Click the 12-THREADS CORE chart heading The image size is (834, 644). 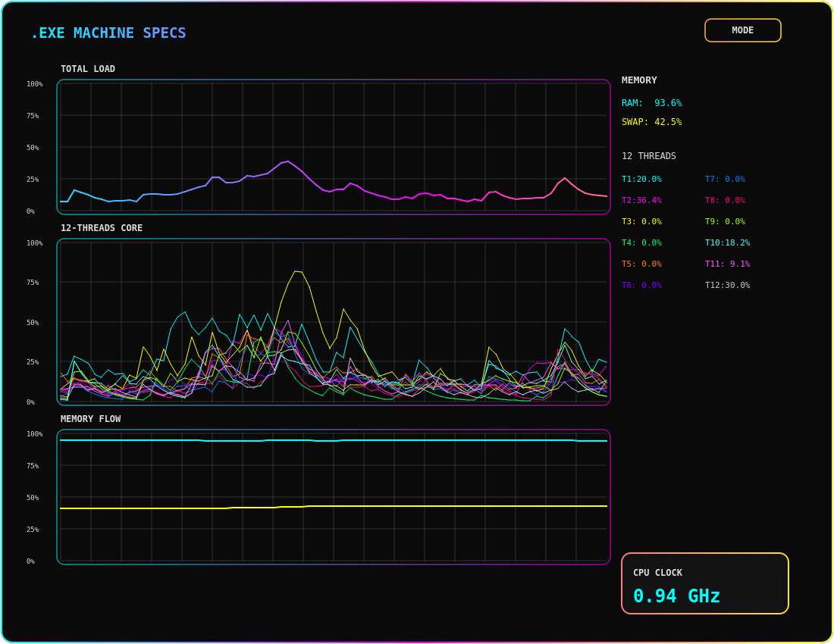(102, 228)
